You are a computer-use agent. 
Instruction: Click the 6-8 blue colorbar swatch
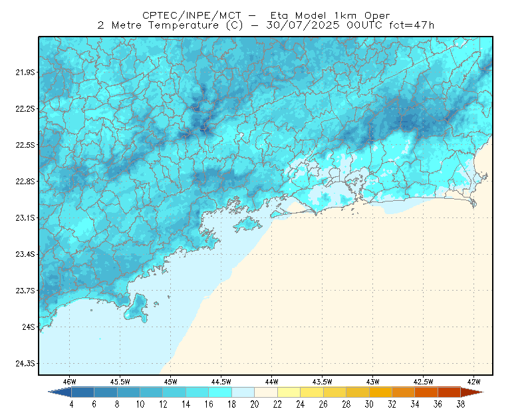pyautogui.click(x=106, y=392)
